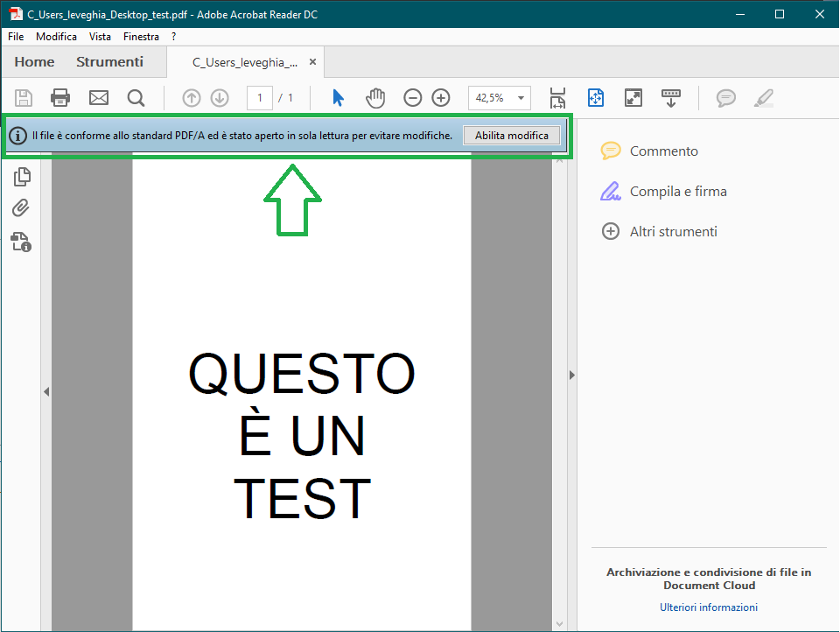Screen dimensions: 840x632
Task: Close the Acrobat Reader window
Action: (x=820, y=15)
